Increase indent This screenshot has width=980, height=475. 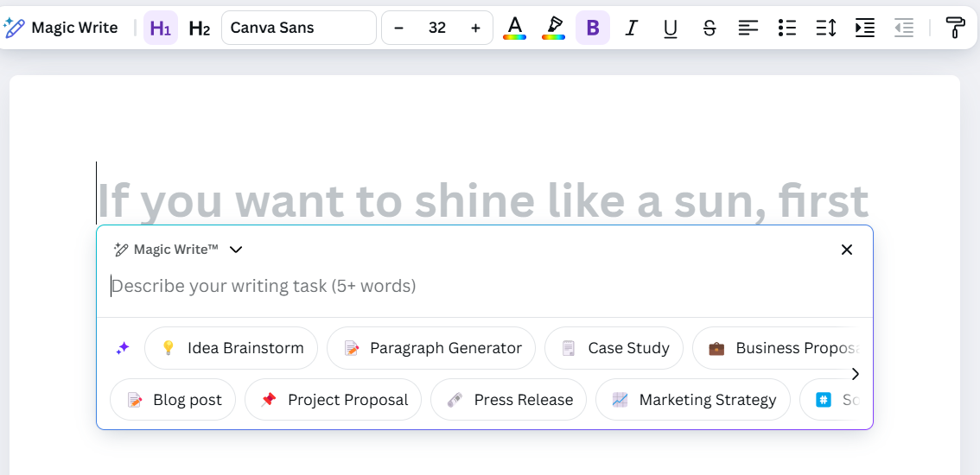tap(865, 28)
